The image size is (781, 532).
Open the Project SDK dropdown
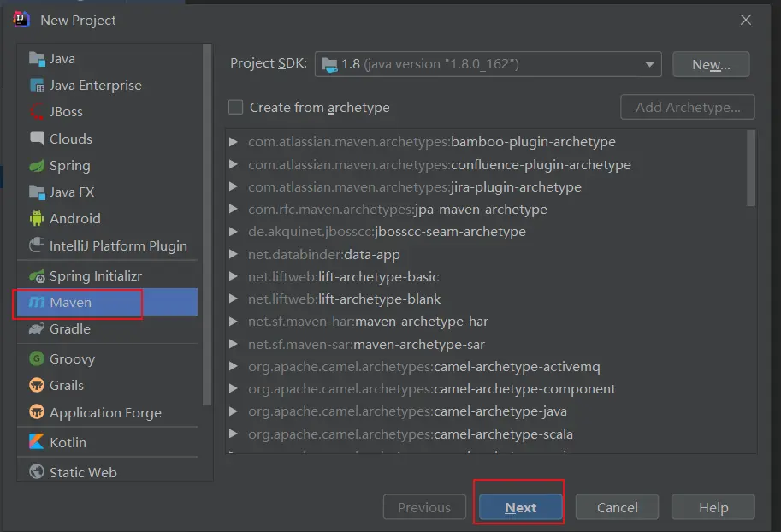click(488, 64)
